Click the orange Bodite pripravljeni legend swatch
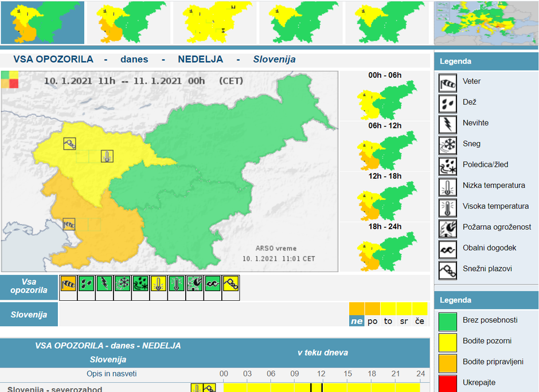The width and height of the screenshot is (539, 392). click(x=448, y=364)
